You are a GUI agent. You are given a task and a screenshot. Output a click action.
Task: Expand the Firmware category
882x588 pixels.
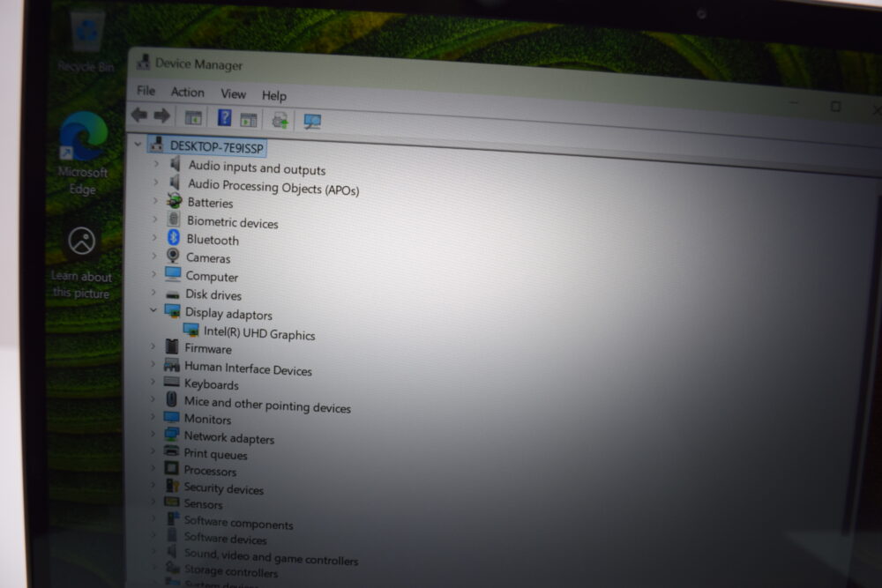153,346
